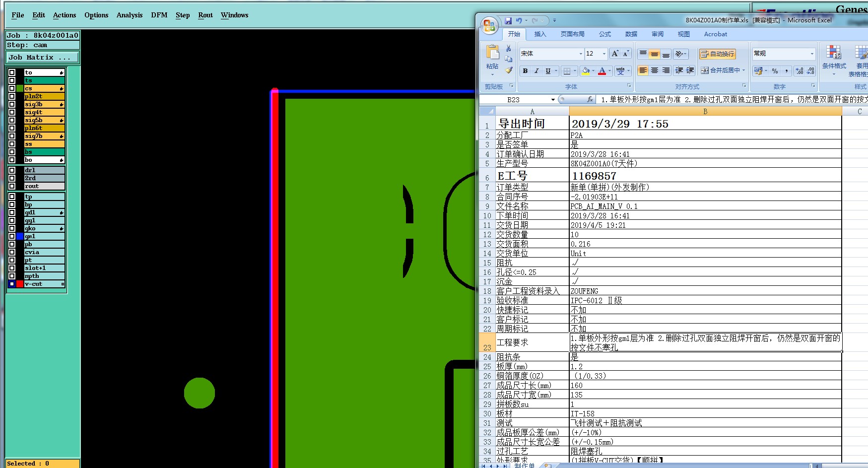Toggle the checkbox for layer rout
The image size is (868, 468).
12,186
